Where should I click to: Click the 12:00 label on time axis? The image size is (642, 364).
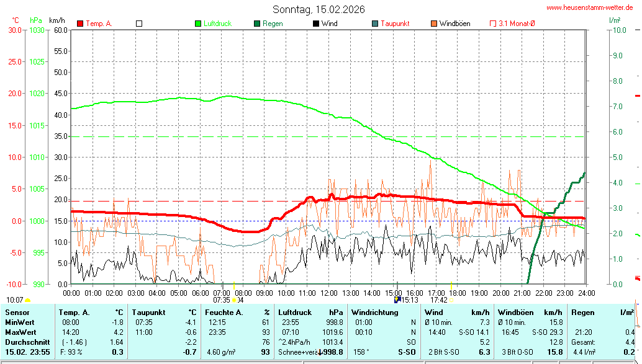(x=328, y=292)
